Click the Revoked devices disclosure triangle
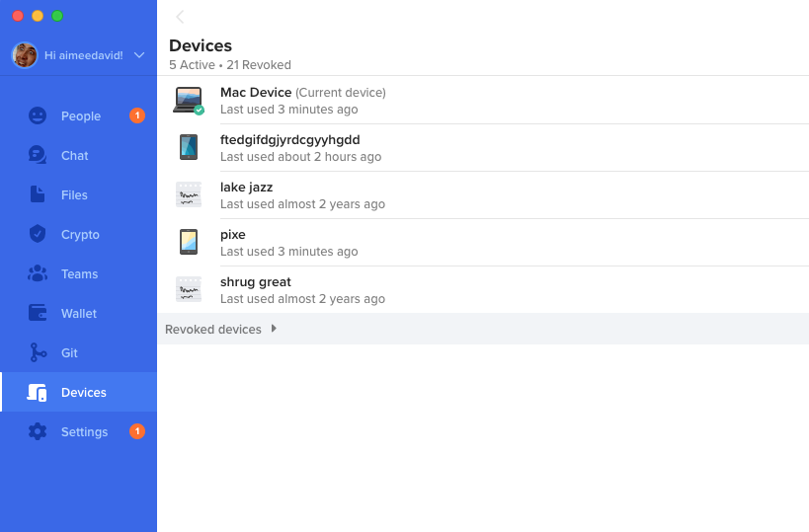The height and width of the screenshot is (532, 809). pyautogui.click(x=274, y=329)
